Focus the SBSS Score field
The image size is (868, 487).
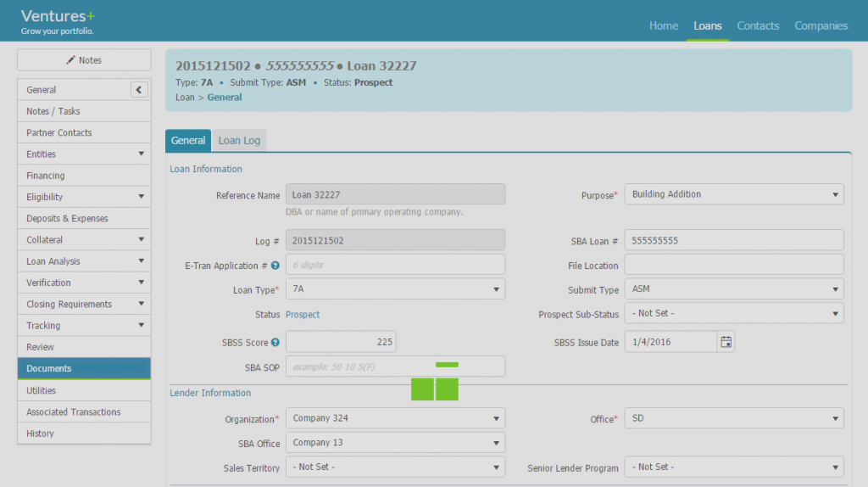341,342
